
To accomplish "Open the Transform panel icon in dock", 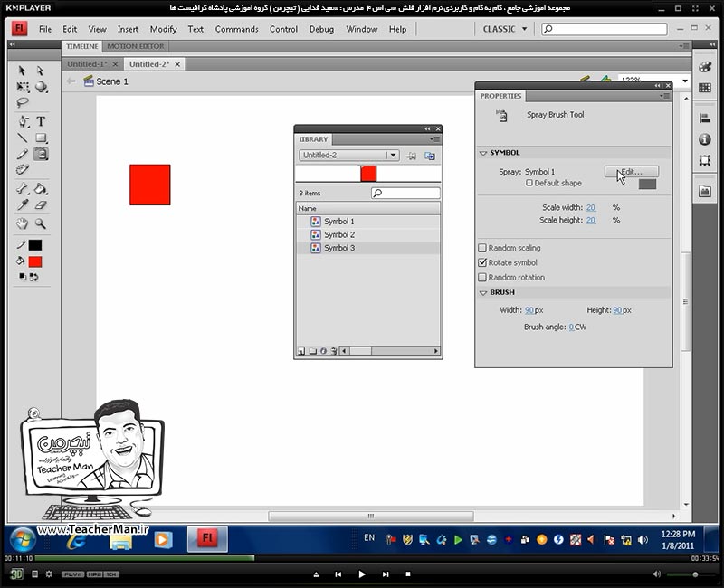I will point(705,160).
